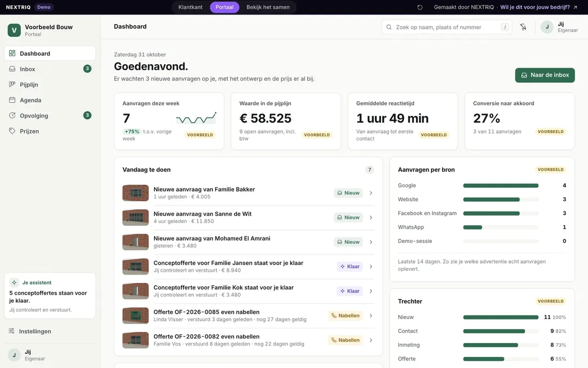
Task: Click the Waarde in de pijplijn card
Action: pos(286,121)
